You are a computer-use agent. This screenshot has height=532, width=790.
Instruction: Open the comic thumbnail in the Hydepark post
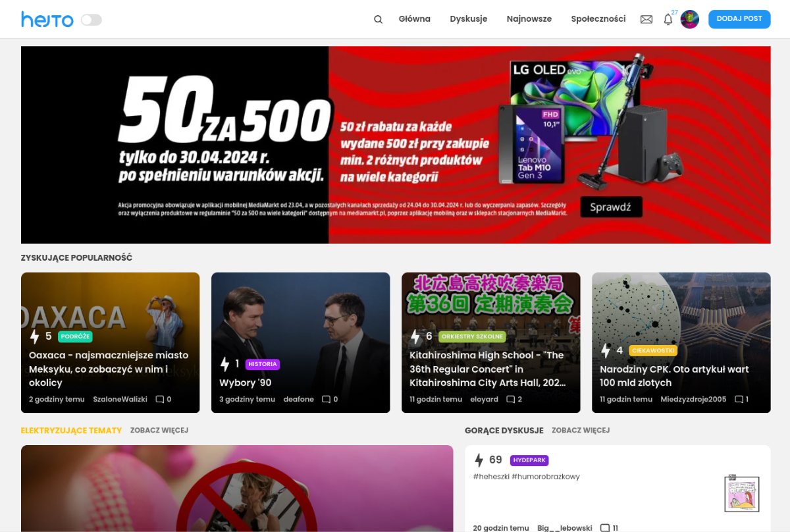(x=742, y=493)
